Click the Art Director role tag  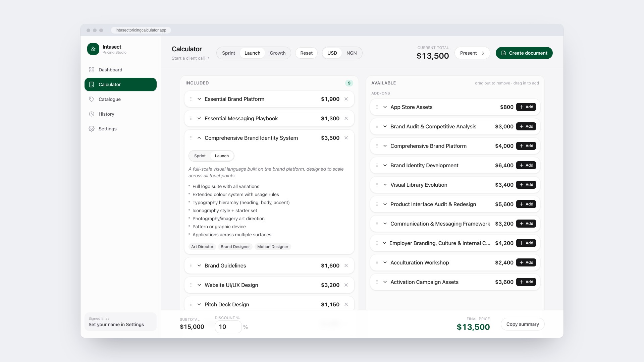(202, 247)
